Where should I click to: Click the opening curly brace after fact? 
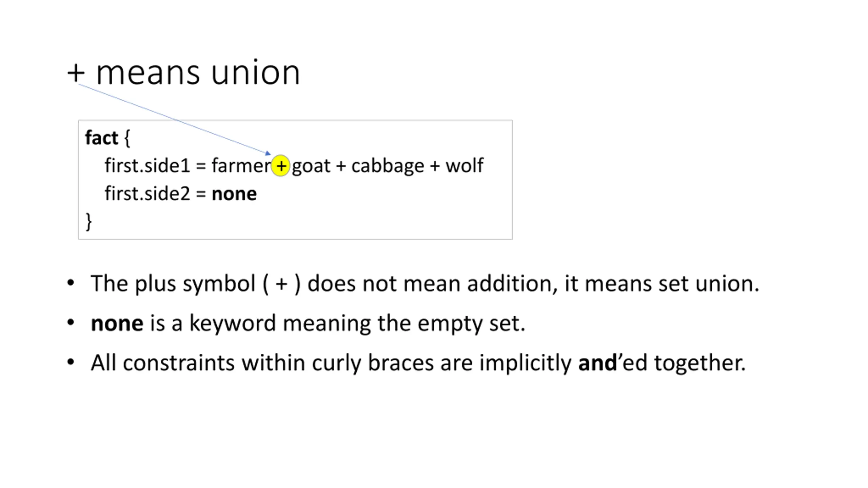127,138
